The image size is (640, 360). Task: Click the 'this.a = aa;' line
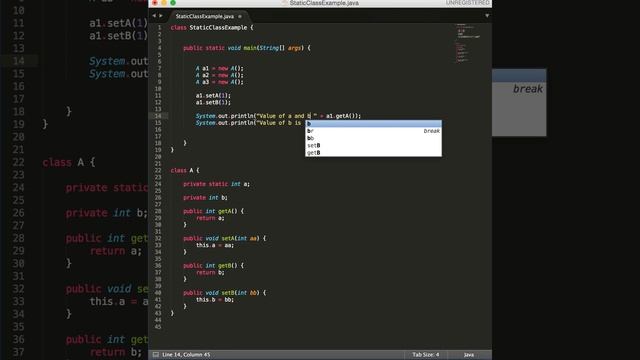[215, 245]
